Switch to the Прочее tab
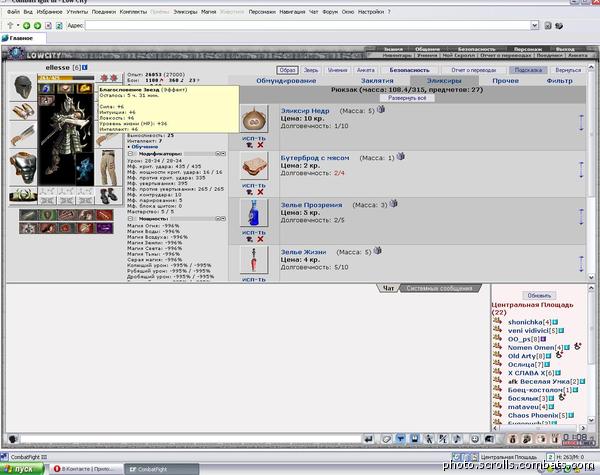The width and height of the screenshot is (600, 475). coord(505,81)
